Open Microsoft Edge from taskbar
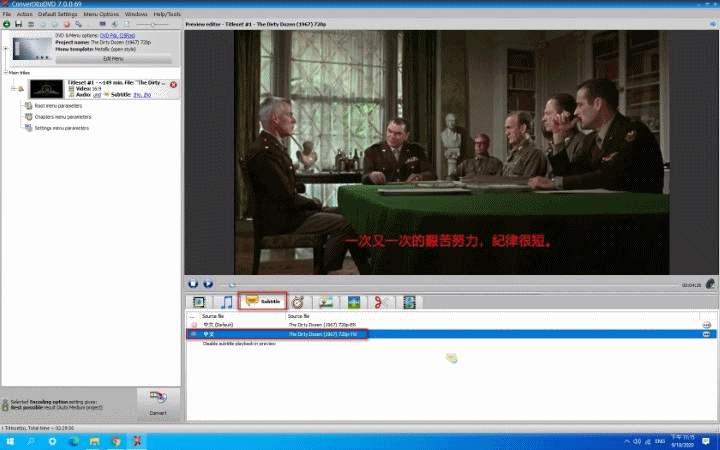This screenshot has height=450, width=720. tap(73, 442)
